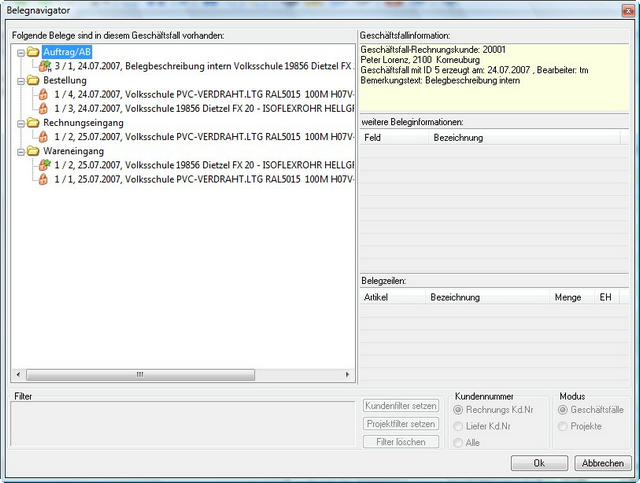Click the Auftrag/AB folder icon

pyautogui.click(x=33, y=51)
